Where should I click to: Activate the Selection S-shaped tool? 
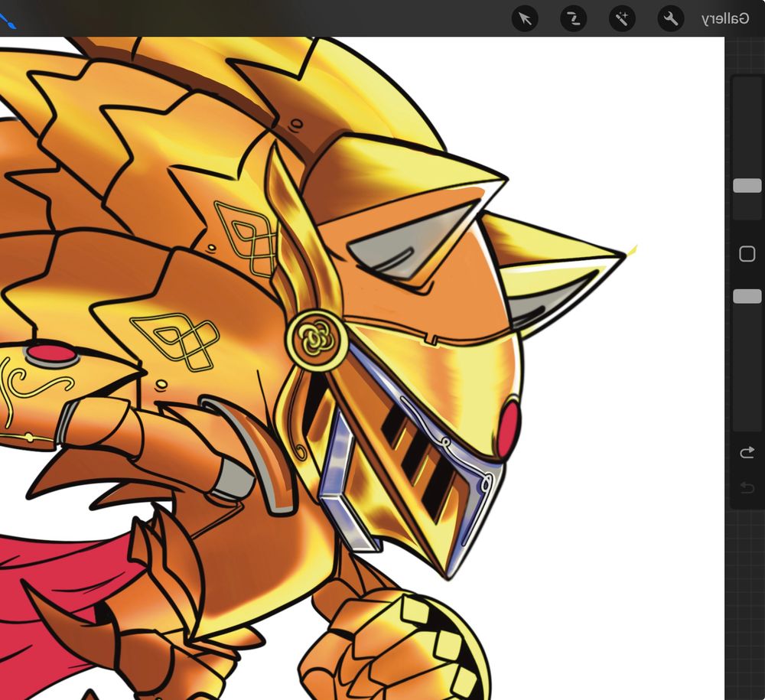[x=573, y=19]
